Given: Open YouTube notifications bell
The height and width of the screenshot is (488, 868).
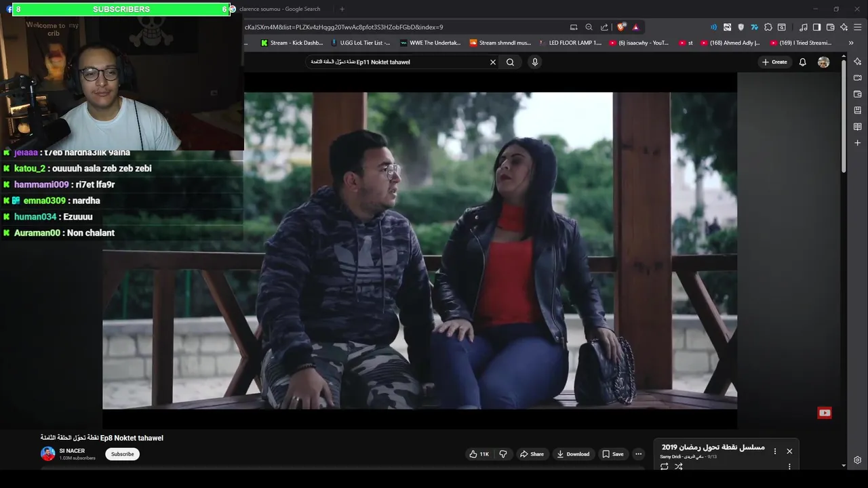Looking at the screenshot, I should tap(802, 62).
